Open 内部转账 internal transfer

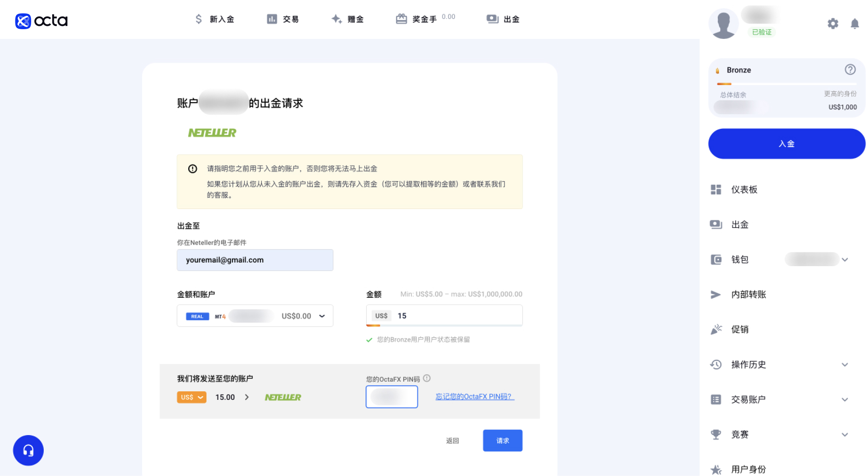tap(749, 295)
